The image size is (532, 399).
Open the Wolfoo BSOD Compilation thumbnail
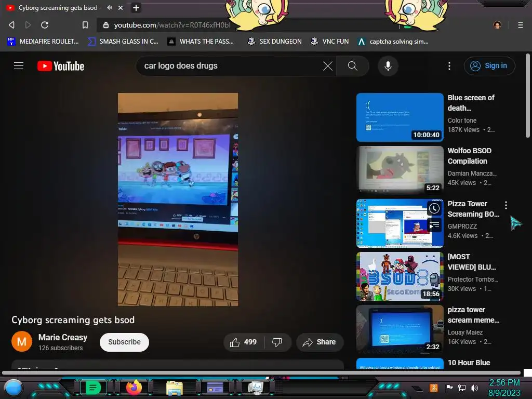(x=400, y=170)
